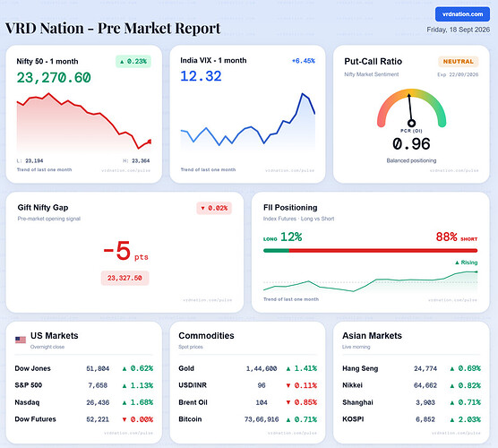Click the Nikkei value 64,662

425,385
